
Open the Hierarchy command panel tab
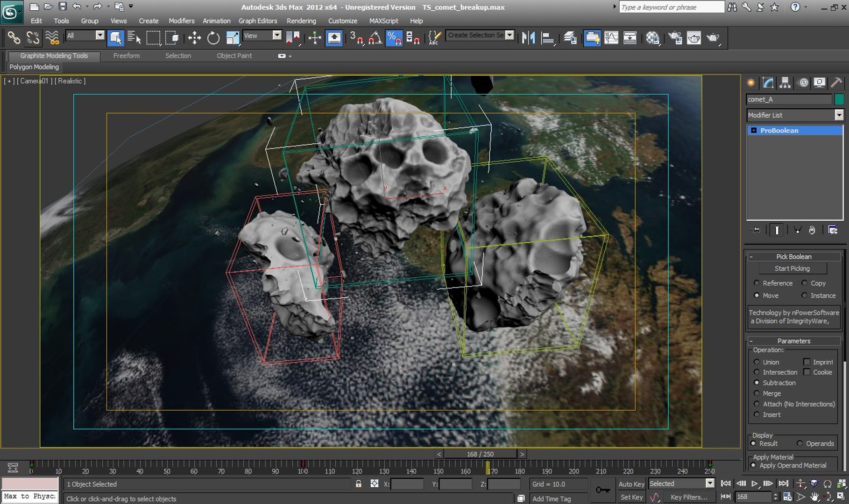(785, 83)
